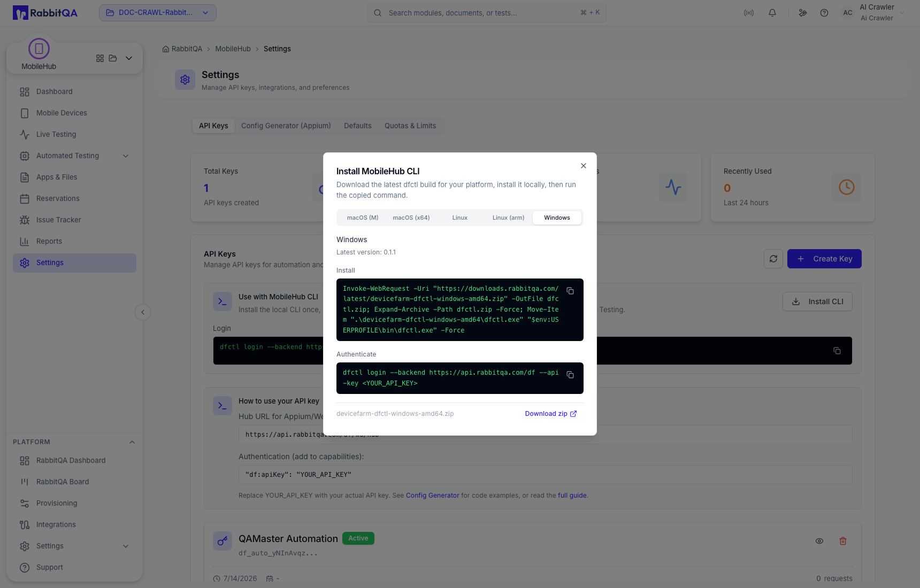This screenshot has height=588, width=920.
Task: Open the API Keys settings tab
Action: pyautogui.click(x=213, y=126)
